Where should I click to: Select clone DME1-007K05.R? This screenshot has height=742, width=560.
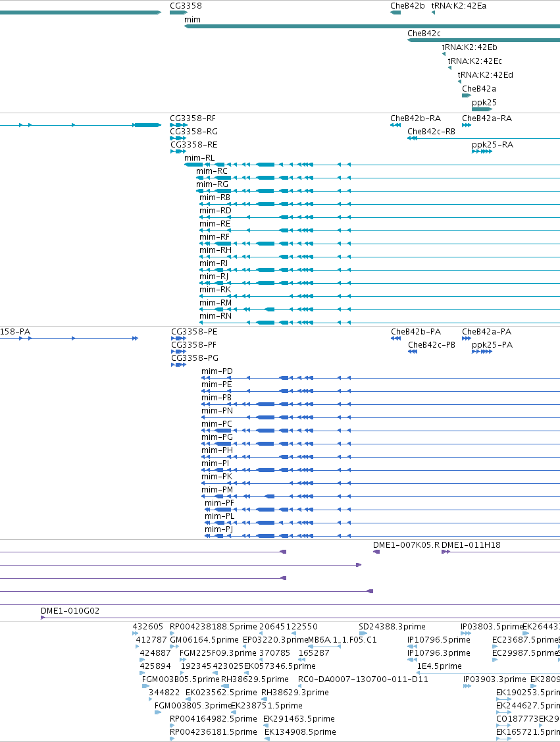[406, 545]
